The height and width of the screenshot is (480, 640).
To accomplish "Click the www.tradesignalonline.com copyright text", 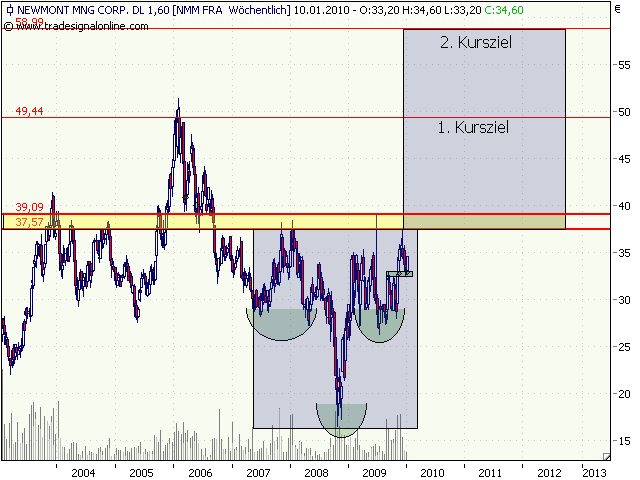I will [76, 27].
